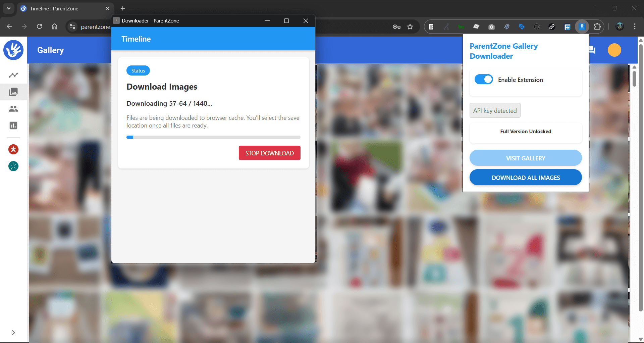Open the Gallery icon in the sidebar
The width and height of the screenshot is (644, 343).
click(x=13, y=92)
